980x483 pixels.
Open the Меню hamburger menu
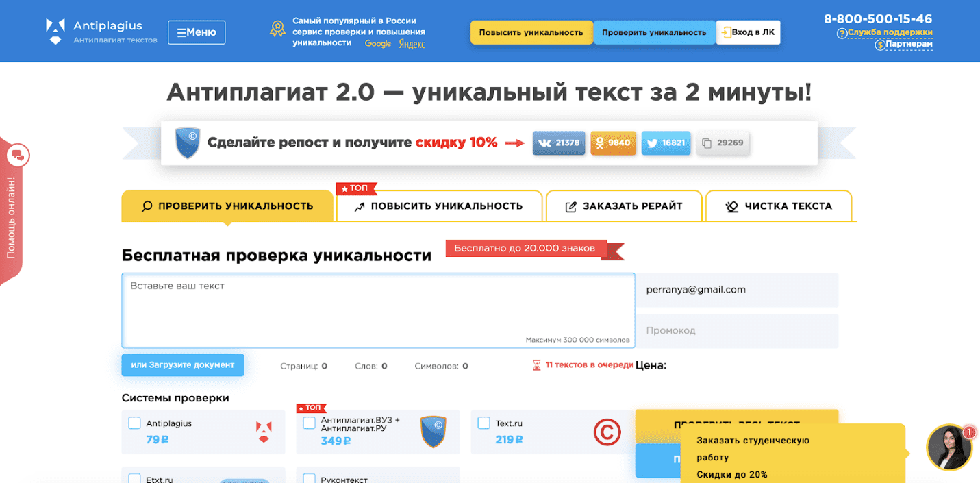[x=197, y=32]
